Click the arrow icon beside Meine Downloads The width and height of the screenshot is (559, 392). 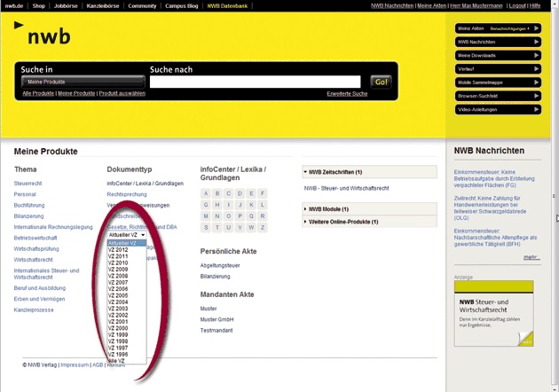(536, 55)
